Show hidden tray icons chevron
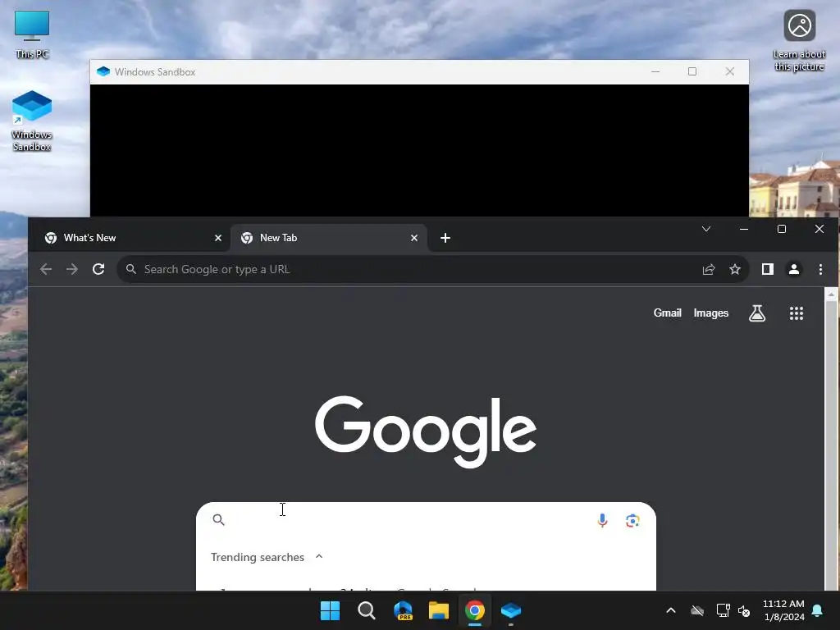840x630 pixels. click(671, 610)
